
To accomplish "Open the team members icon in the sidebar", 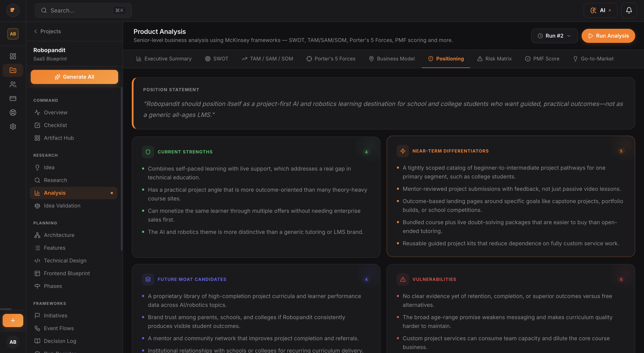I will click(13, 84).
